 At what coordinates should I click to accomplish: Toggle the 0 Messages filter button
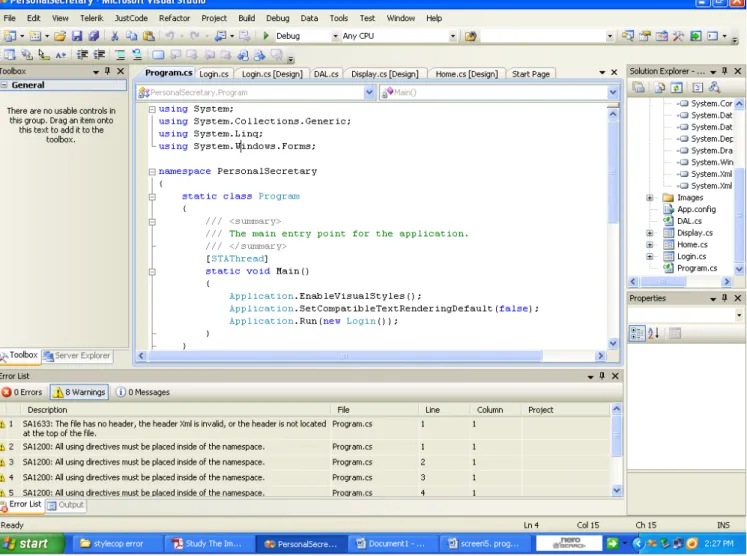pyautogui.click(x=142, y=392)
